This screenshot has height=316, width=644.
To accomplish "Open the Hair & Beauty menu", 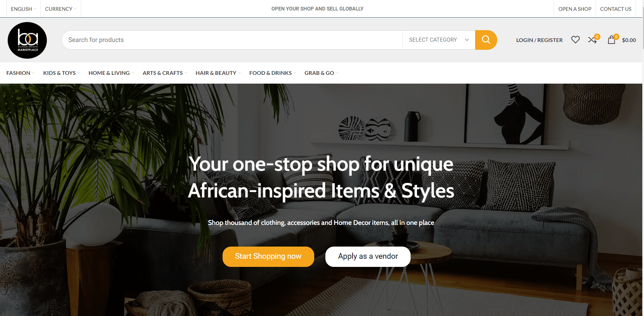I will [x=218, y=73].
